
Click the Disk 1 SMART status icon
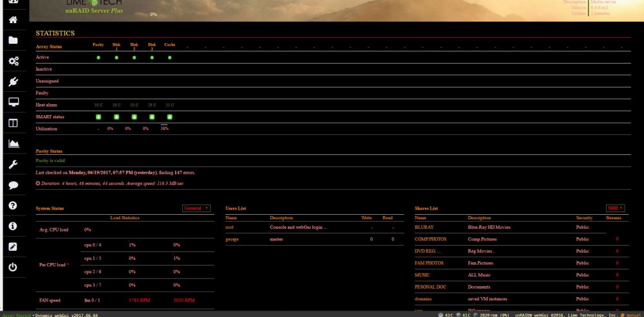pos(116,117)
